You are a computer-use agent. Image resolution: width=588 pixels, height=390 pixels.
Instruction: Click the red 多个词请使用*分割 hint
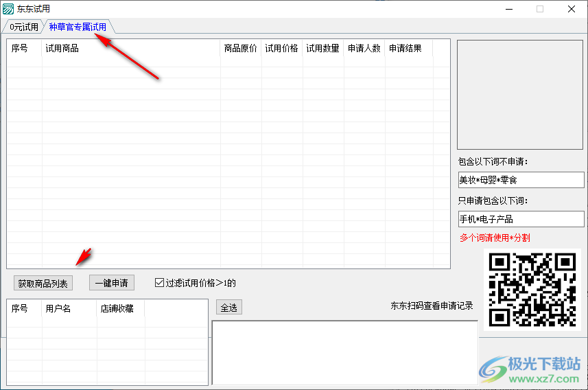point(495,238)
